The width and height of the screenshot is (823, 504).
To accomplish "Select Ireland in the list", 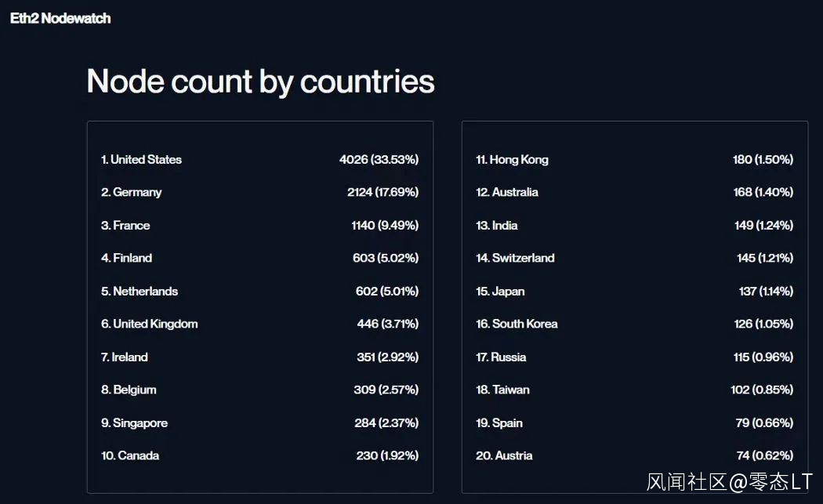I will [129, 357].
